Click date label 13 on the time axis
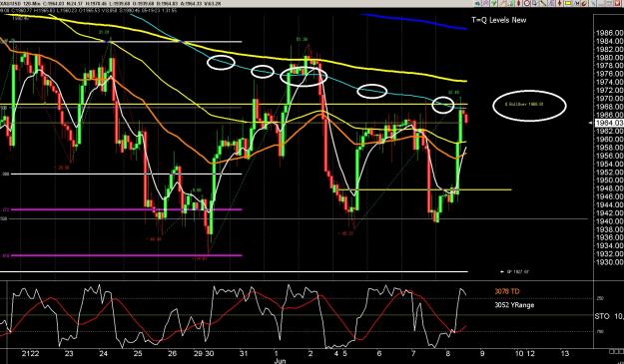Image resolution: width=624 pixels, height=364 pixels. click(565, 353)
